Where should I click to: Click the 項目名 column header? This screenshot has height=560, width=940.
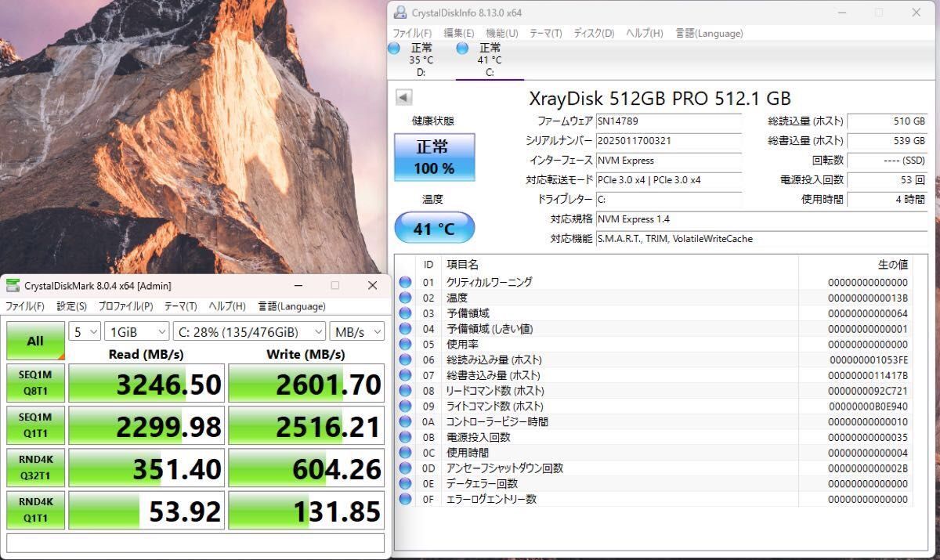[x=620, y=265]
